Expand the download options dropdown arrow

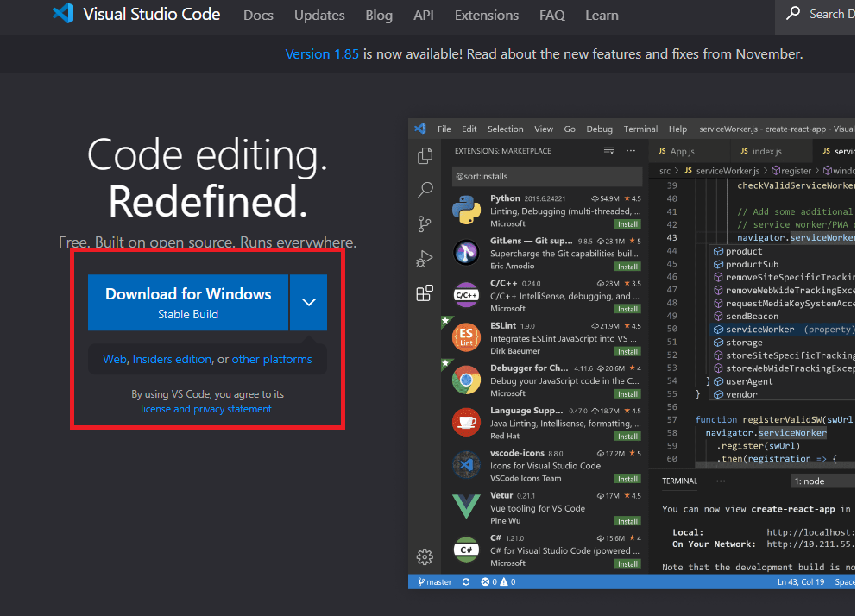308,302
